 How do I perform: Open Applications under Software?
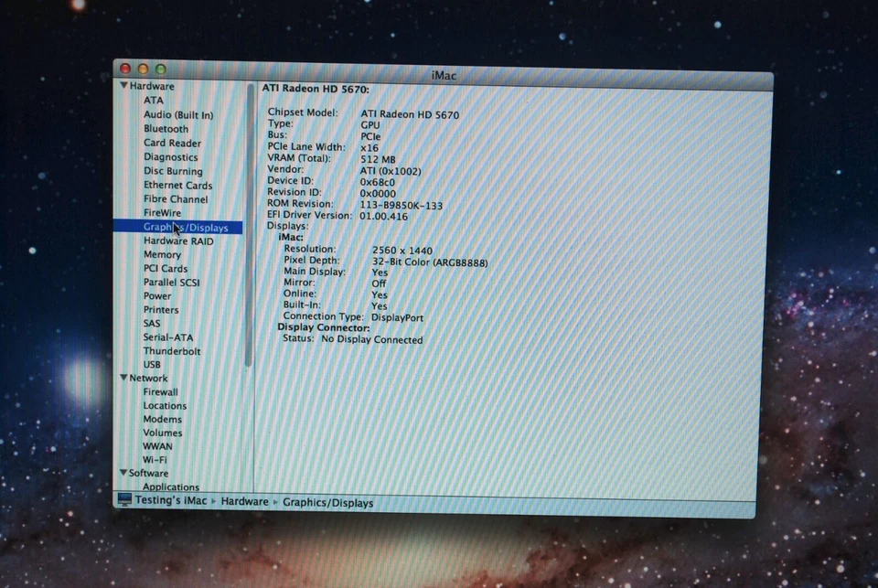point(170,486)
